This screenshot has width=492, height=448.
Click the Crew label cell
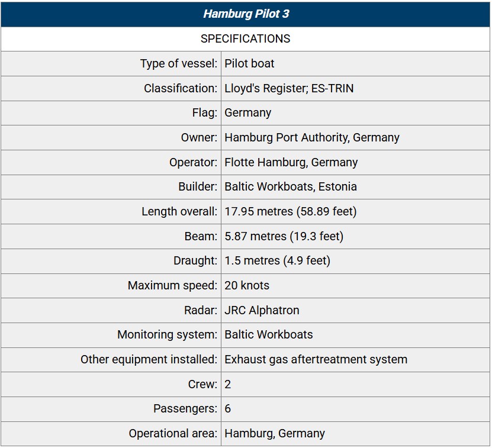pos(111,384)
